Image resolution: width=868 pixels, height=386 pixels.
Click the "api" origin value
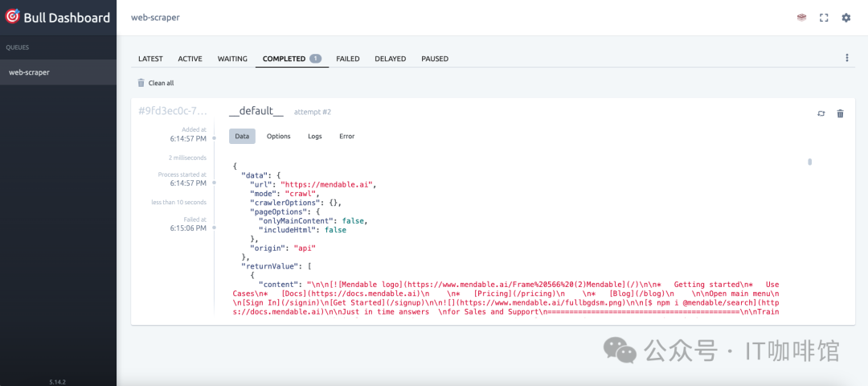click(x=305, y=248)
